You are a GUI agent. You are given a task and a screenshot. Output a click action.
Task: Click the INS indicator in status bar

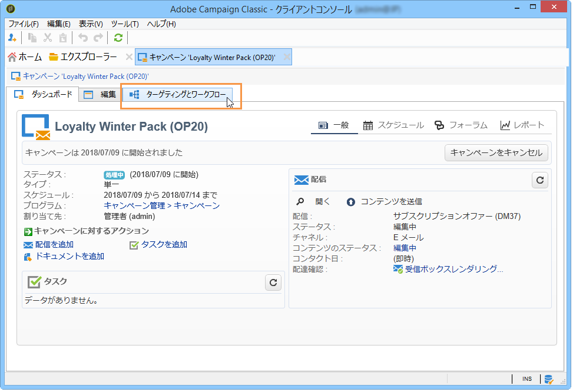coord(526,379)
